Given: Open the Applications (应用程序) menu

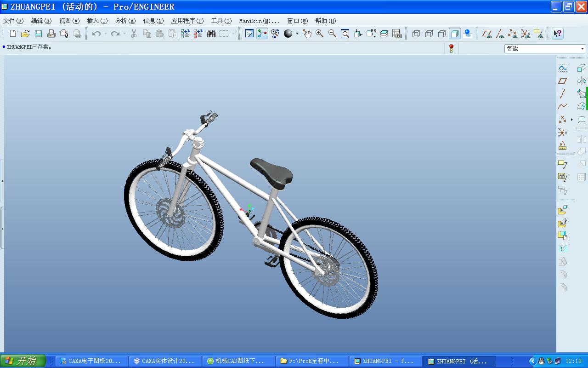Looking at the screenshot, I should pyautogui.click(x=187, y=21).
